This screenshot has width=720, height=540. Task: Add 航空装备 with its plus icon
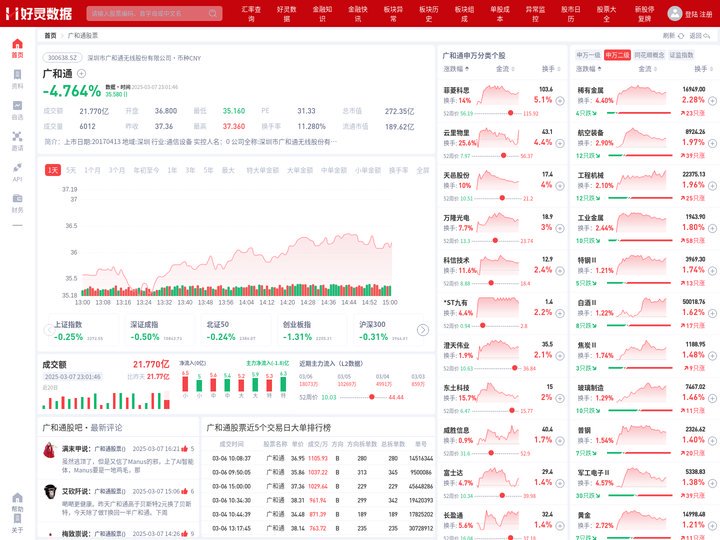point(712,143)
